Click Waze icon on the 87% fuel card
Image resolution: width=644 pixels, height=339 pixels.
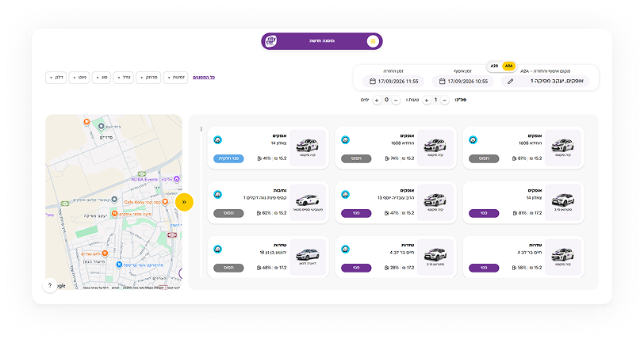click(473, 140)
